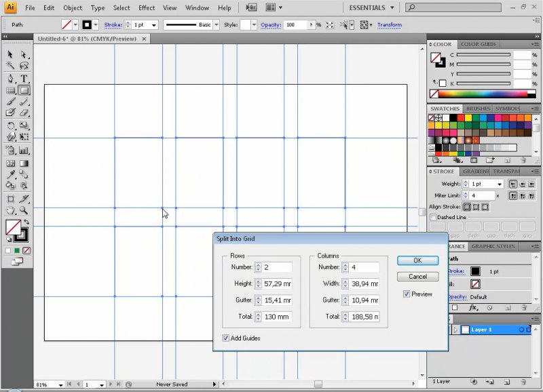
Task: Choose the Magic Wand tool
Action: [11, 66]
